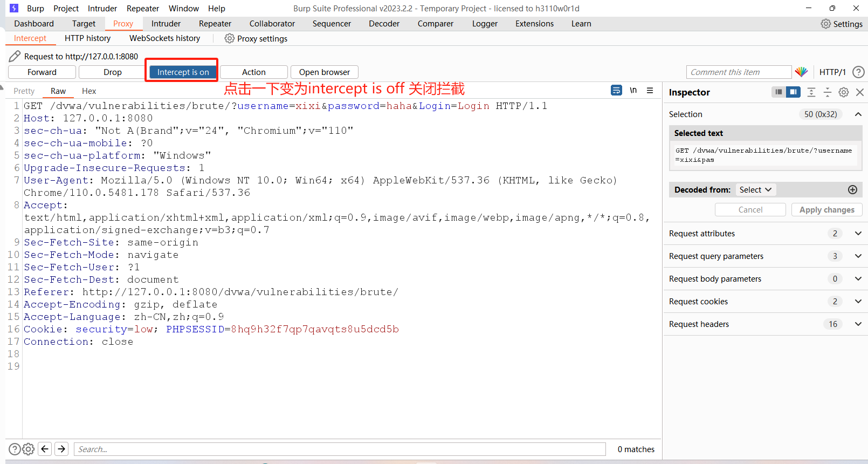The width and height of the screenshot is (868, 464).
Task: Open Inspector settings gear
Action: pyautogui.click(x=844, y=92)
